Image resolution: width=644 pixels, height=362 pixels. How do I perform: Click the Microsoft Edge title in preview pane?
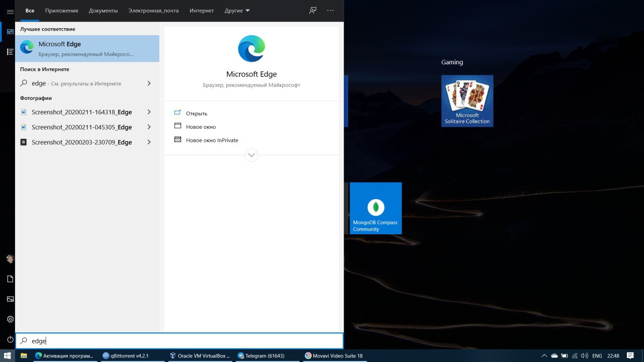[x=252, y=74]
